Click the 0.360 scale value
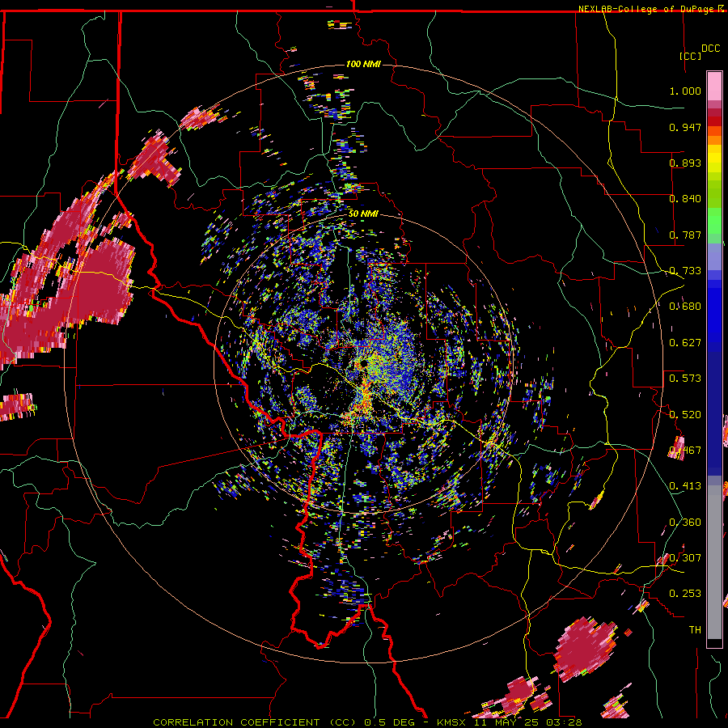 tap(685, 523)
